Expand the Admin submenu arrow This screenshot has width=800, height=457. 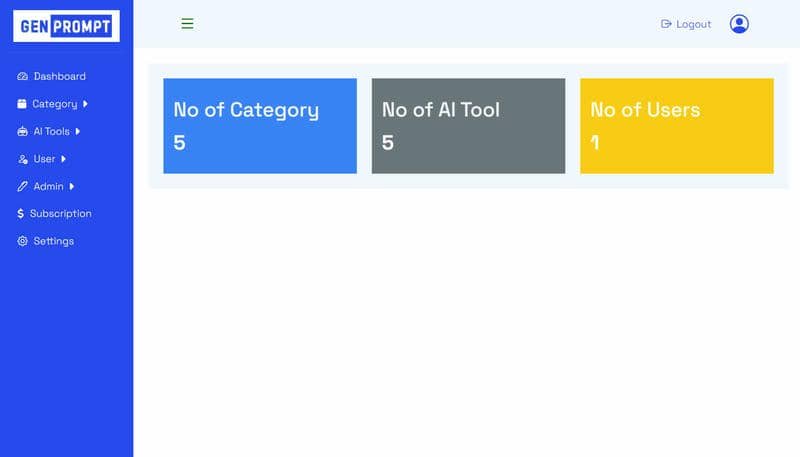click(x=72, y=187)
